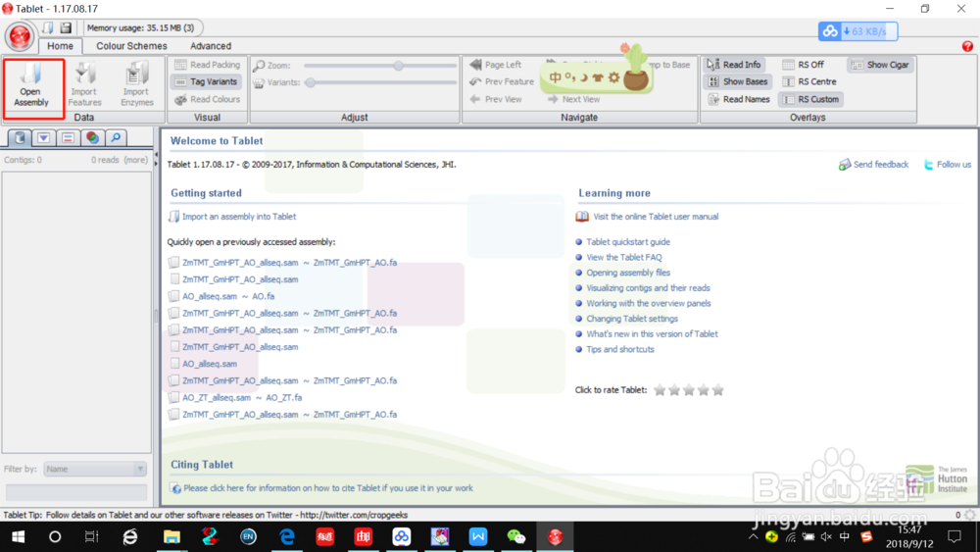Click the network speed cloud widget
980x552 pixels.
857,31
